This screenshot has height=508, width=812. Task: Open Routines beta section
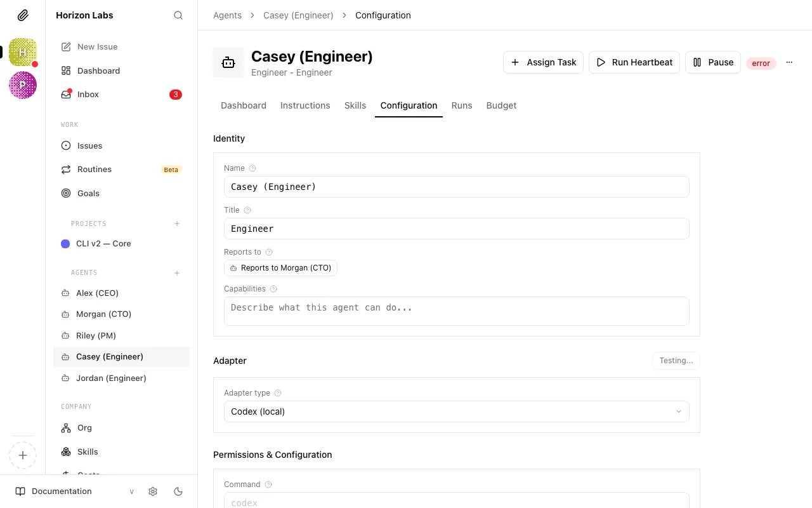[122, 170]
